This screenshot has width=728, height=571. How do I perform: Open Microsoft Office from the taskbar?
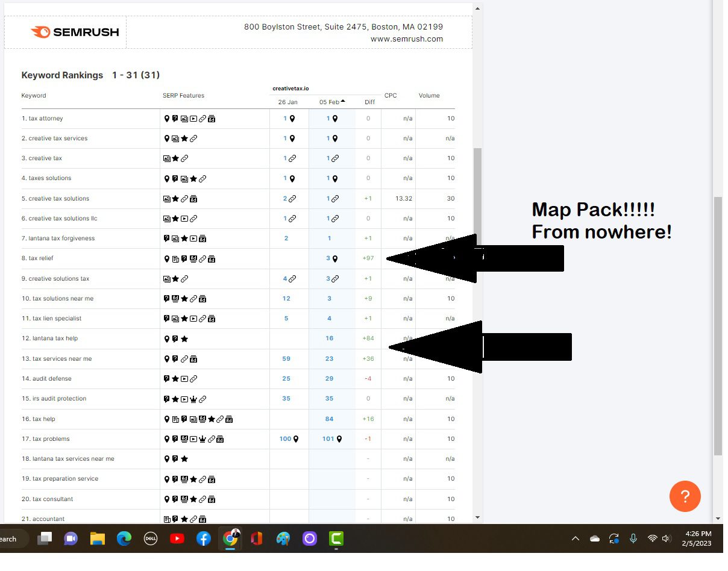(257, 538)
